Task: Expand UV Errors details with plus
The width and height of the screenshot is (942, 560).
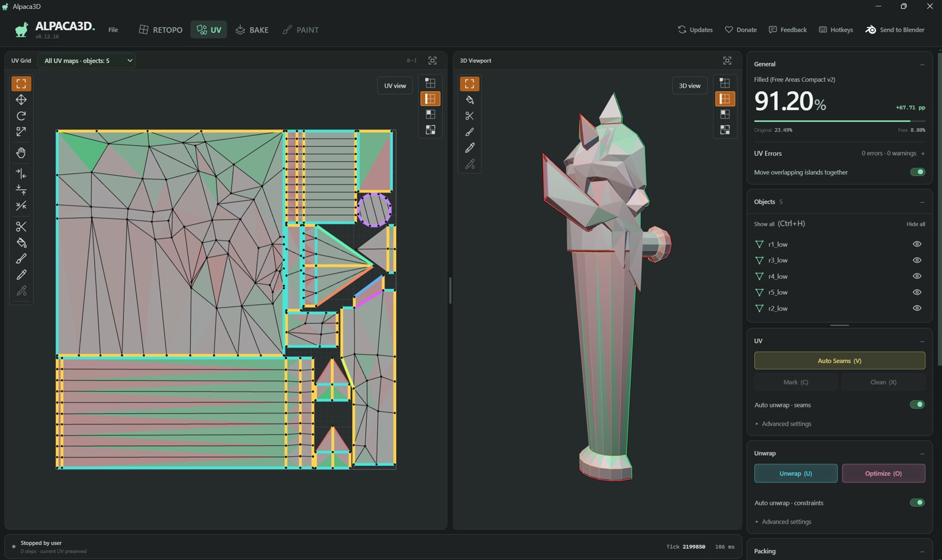Action: pos(923,154)
